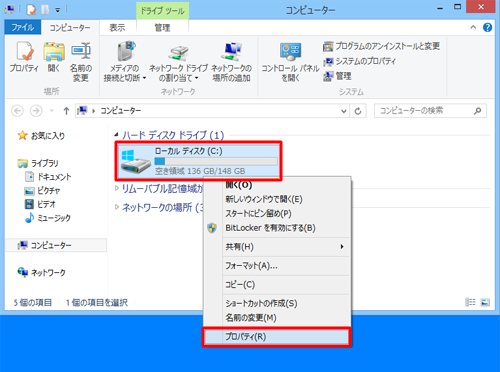
Task: Switch to the 表示 ribbon tab
Action: [x=117, y=28]
